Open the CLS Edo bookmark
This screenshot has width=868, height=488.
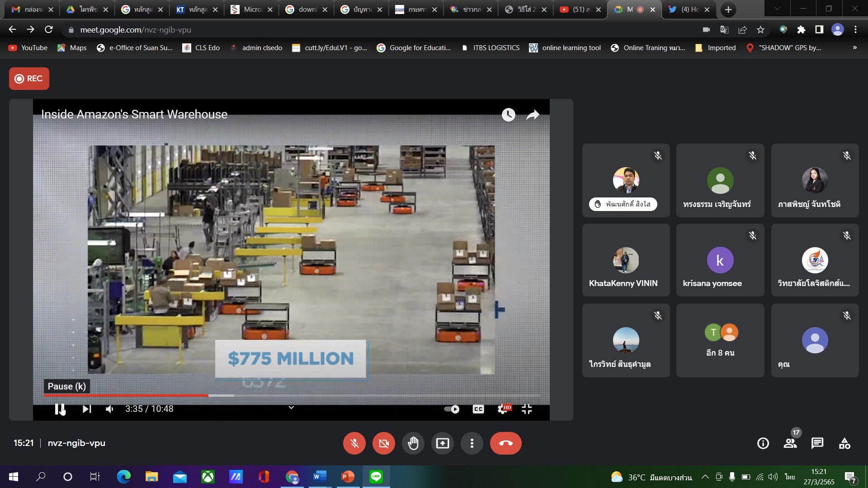click(x=201, y=47)
